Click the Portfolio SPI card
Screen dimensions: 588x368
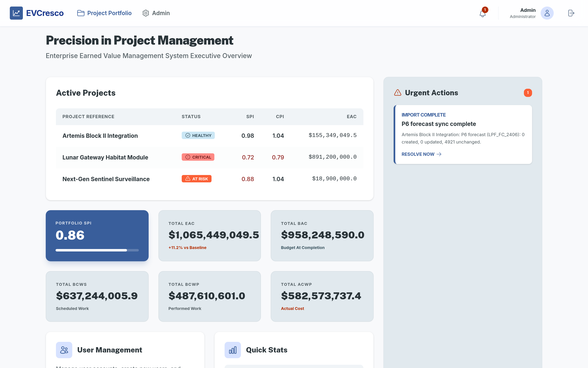click(97, 236)
